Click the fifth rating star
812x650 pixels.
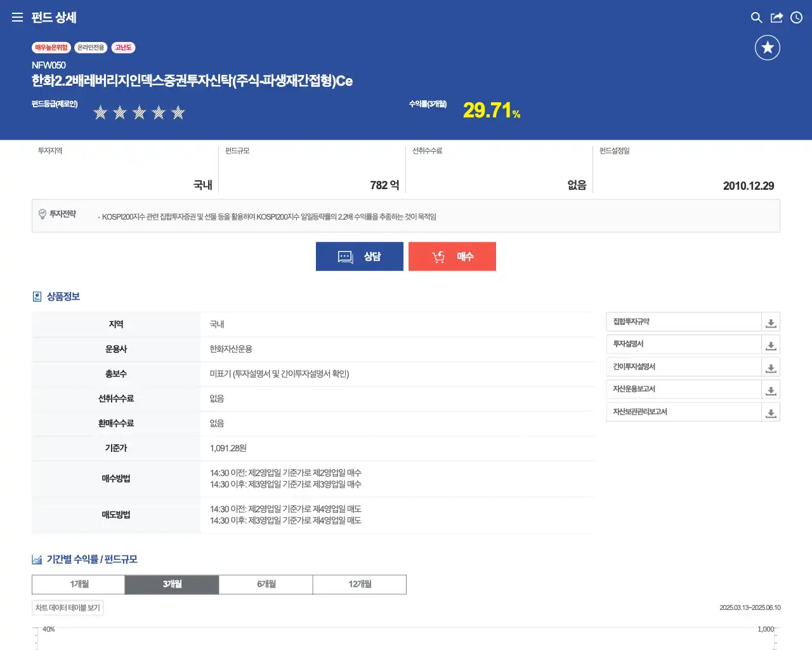tap(178, 112)
